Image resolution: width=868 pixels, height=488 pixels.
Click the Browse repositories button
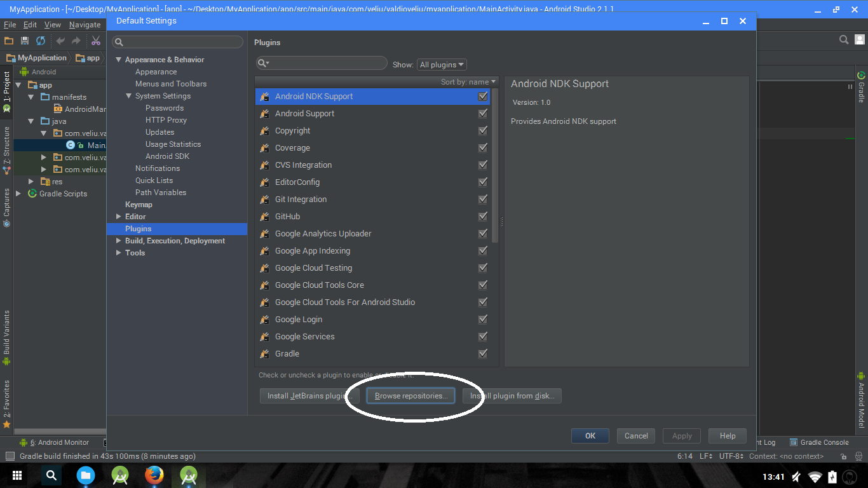[410, 396]
